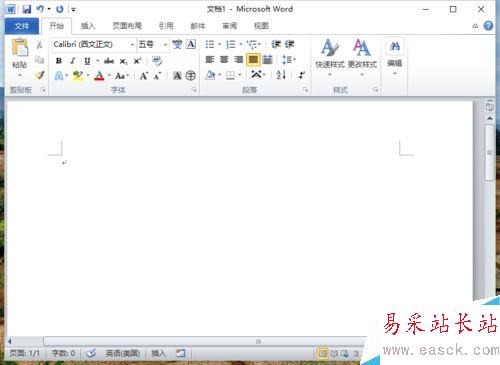Click the Character Border icon
Screen dimensions: 500x365
point(191,44)
